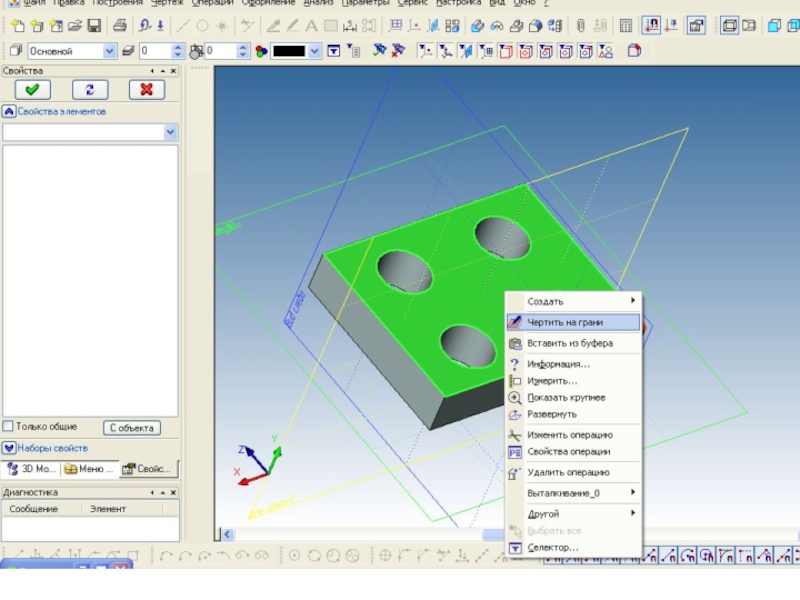Image resolution: width=800 pixels, height=600 pixels.
Task: Open the empty element properties combo box
Action: click(x=170, y=132)
